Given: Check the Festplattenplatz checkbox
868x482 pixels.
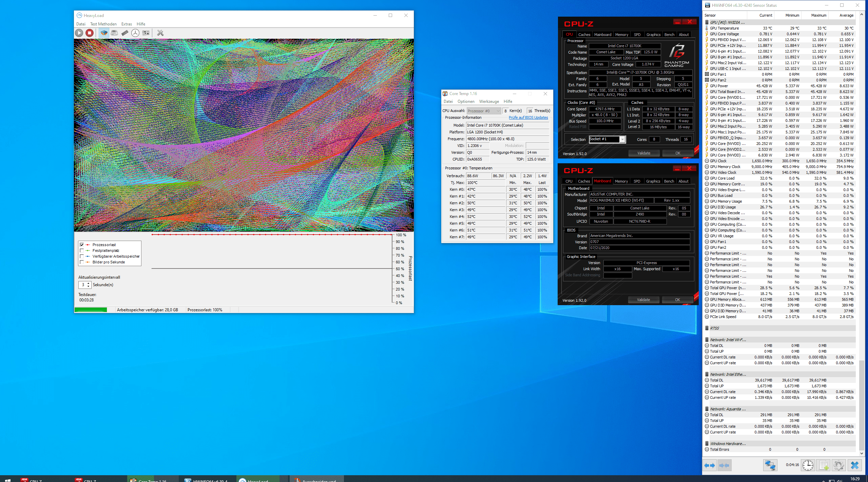Looking at the screenshot, I should click(x=82, y=251).
